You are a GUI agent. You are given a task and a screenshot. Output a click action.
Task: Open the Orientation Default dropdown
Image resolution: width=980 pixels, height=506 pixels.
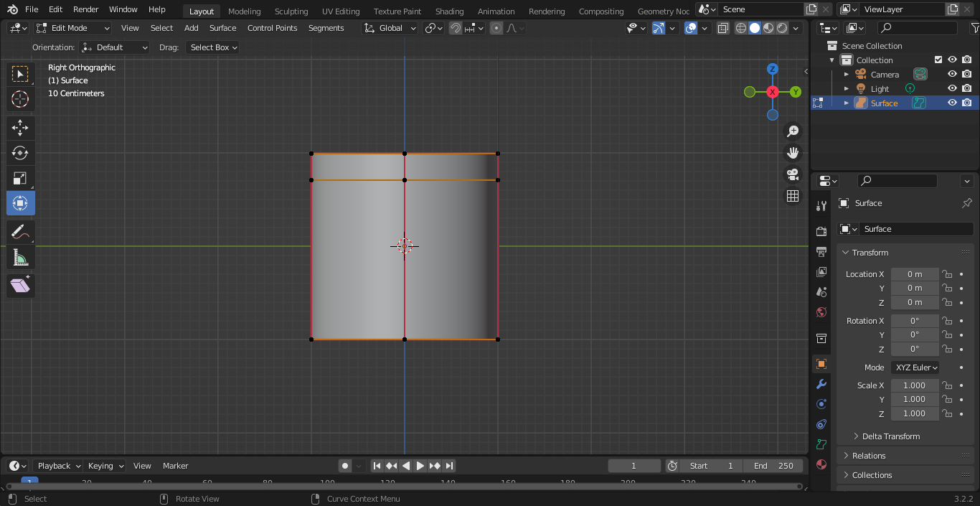pos(115,47)
